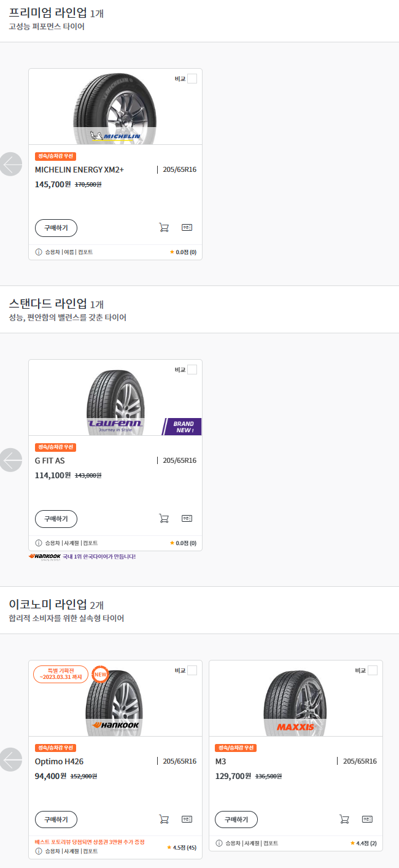Buy MICHELIN ENERGY XM2+ with 구매하기 button
The width and height of the screenshot is (399, 868).
point(56,228)
